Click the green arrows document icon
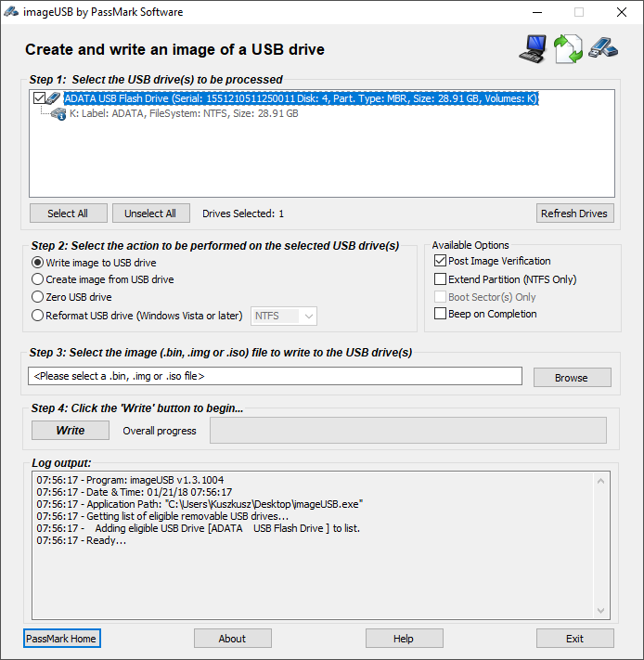The width and height of the screenshot is (644, 660). [x=568, y=49]
